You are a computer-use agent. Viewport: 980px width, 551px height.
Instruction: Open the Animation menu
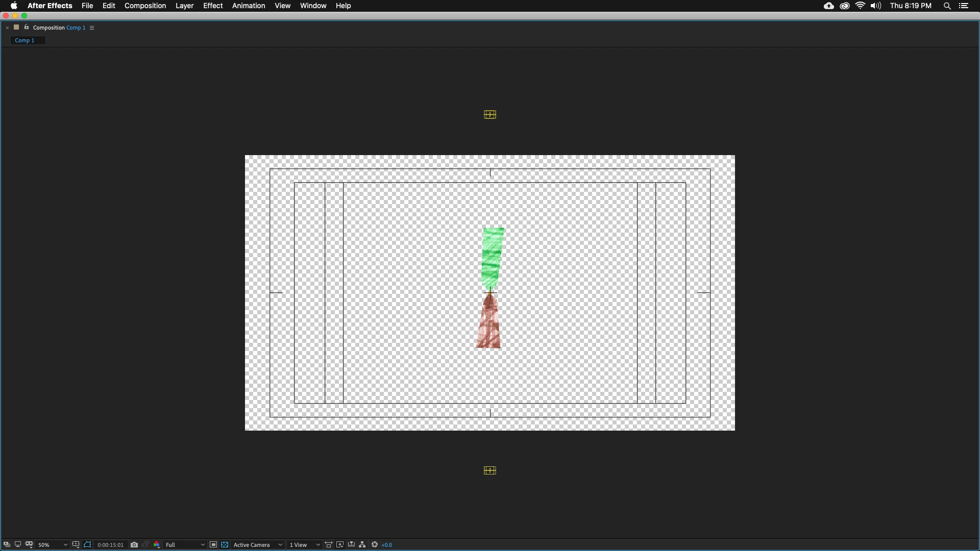(x=249, y=6)
